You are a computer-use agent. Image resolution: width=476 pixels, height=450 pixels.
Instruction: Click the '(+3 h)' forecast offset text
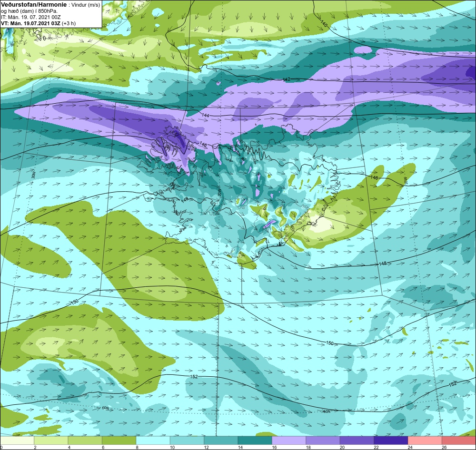click(x=69, y=23)
